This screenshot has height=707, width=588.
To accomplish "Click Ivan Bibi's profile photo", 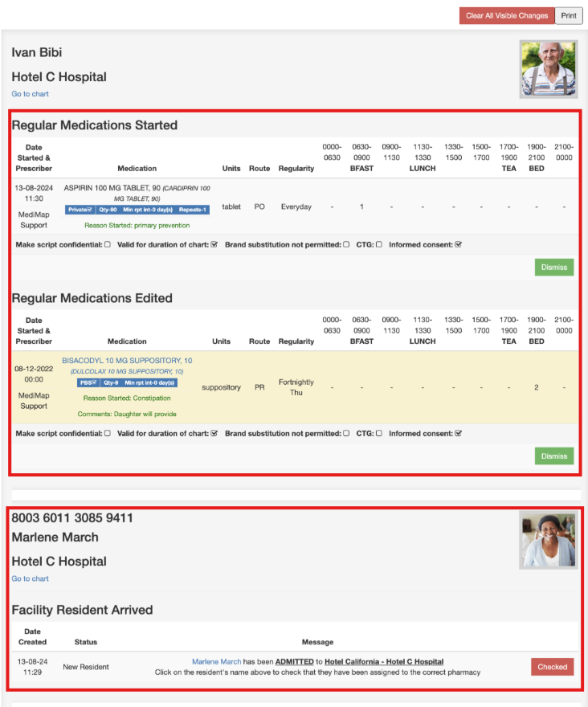I will (548, 69).
